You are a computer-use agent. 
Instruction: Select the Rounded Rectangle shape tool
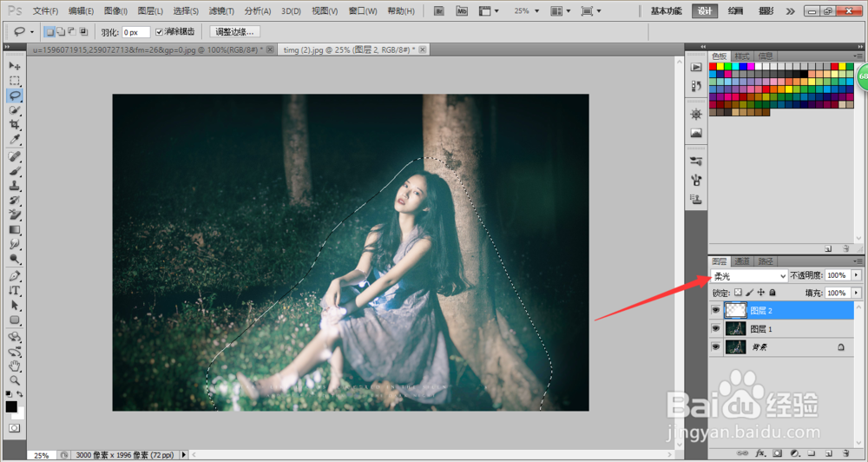pyautogui.click(x=15, y=320)
